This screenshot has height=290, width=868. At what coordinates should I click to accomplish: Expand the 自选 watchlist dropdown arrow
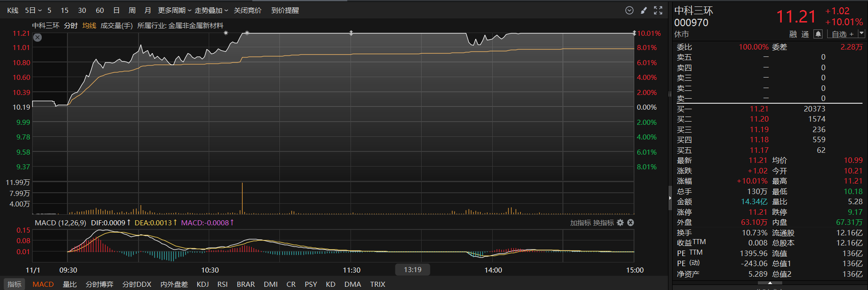[x=861, y=33]
